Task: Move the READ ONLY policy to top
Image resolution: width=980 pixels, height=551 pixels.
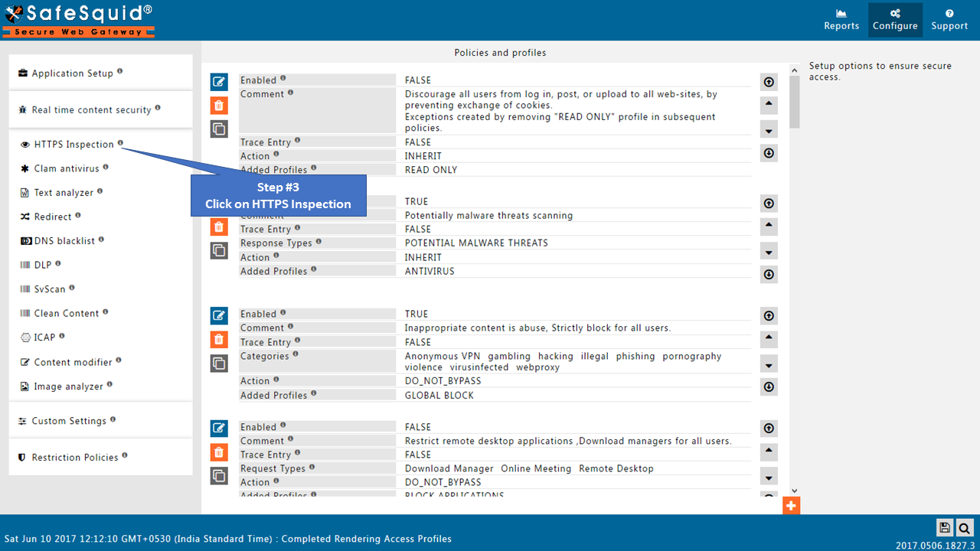Action: [769, 82]
